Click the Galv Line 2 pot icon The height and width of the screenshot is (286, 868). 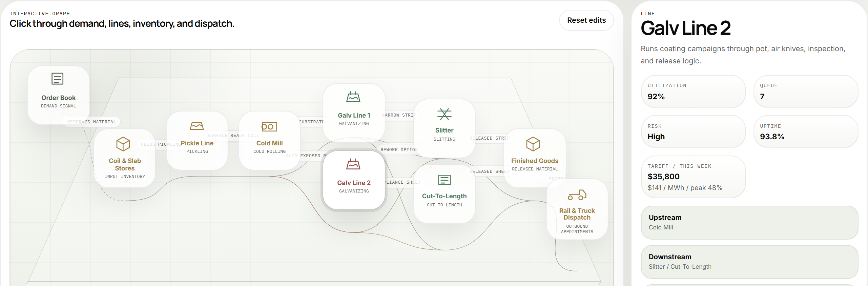pos(353,164)
